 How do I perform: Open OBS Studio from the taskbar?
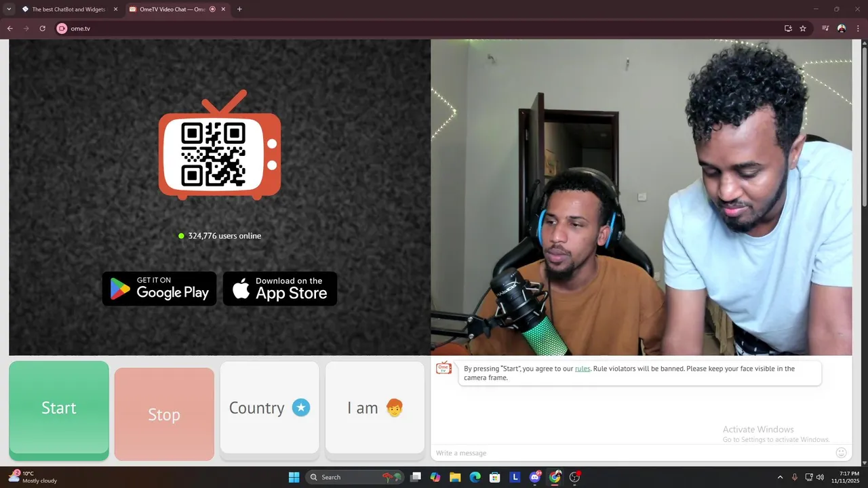(575, 477)
